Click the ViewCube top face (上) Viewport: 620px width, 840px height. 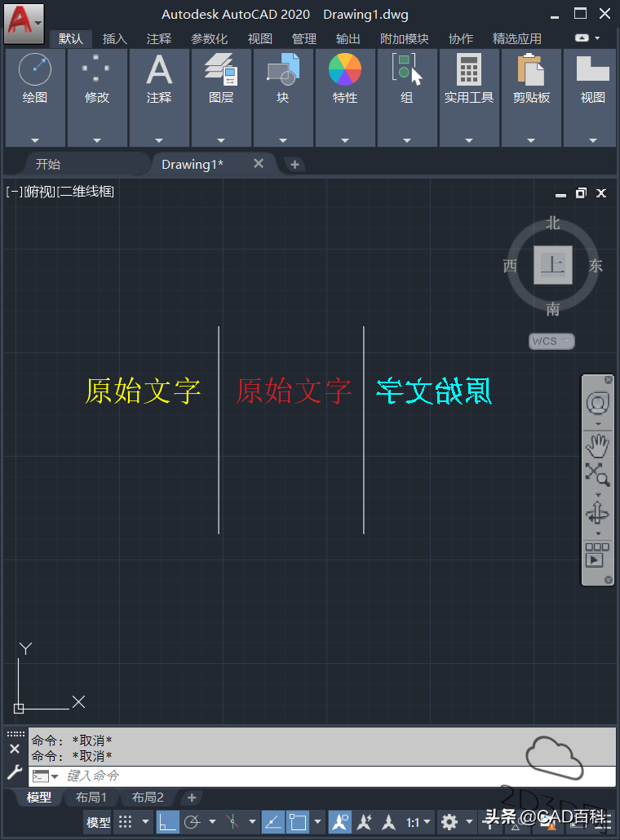tap(552, 265)
